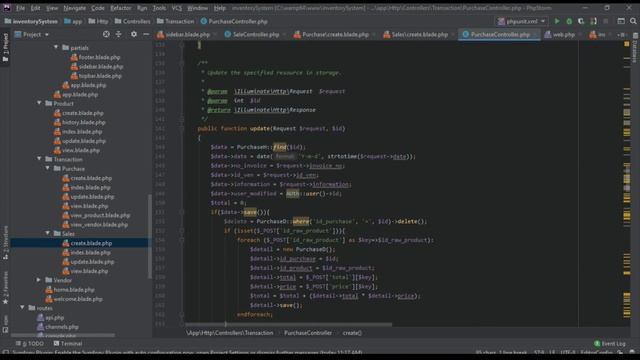Open the Tools menu

tap(159, 8)
